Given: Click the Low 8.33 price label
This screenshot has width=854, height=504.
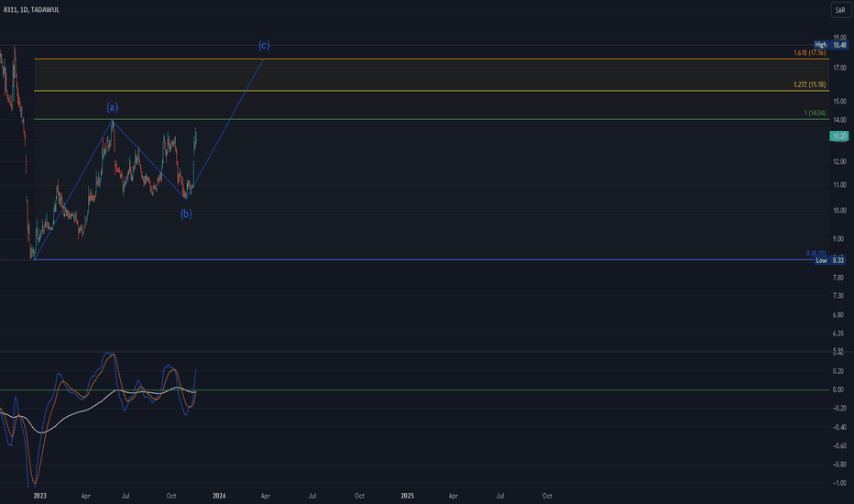Looking at the screenshot, I should (832, 260).
